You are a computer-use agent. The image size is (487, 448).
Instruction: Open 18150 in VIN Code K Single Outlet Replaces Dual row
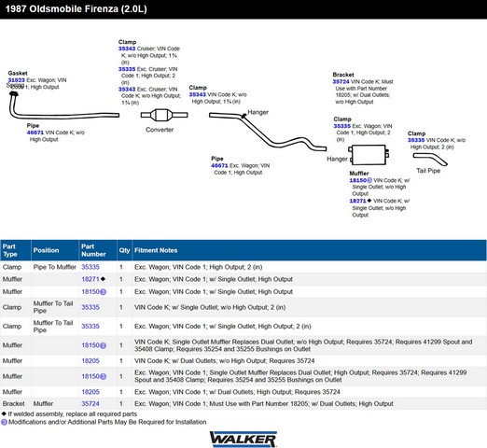pyautogui.click(x=90, y=345)
